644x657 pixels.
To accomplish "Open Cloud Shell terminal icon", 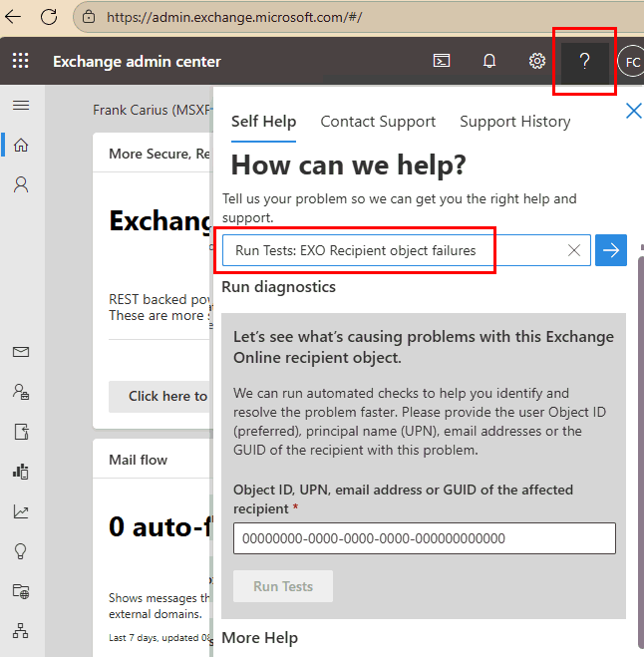I will coord(441,62).
